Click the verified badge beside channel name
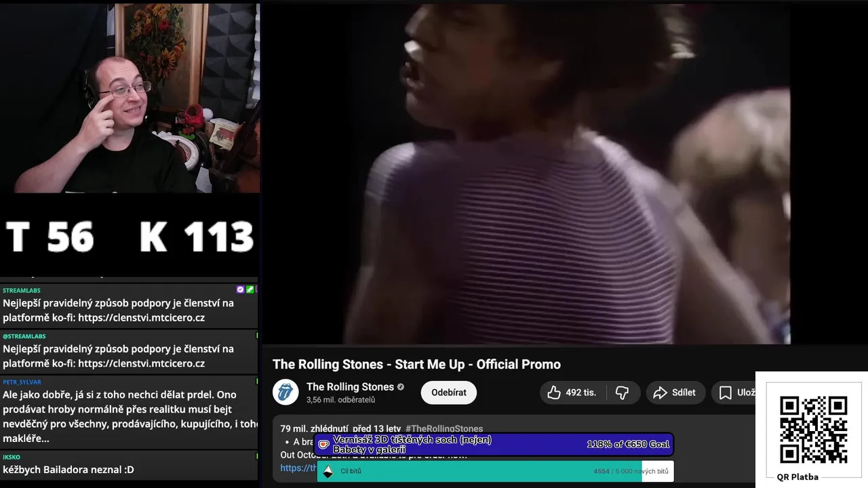Viewport: 868px width, 488px height. click(401, 387)
